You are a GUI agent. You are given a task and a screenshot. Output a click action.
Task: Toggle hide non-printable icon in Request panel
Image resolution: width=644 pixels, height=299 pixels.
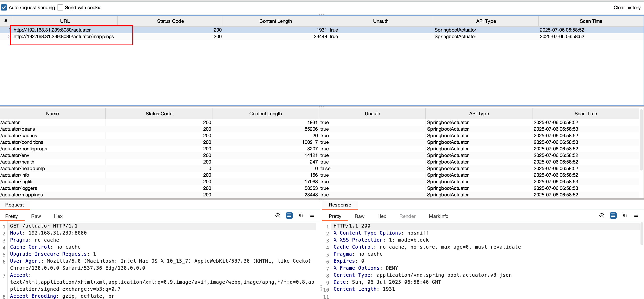click(x=278, y=215)
